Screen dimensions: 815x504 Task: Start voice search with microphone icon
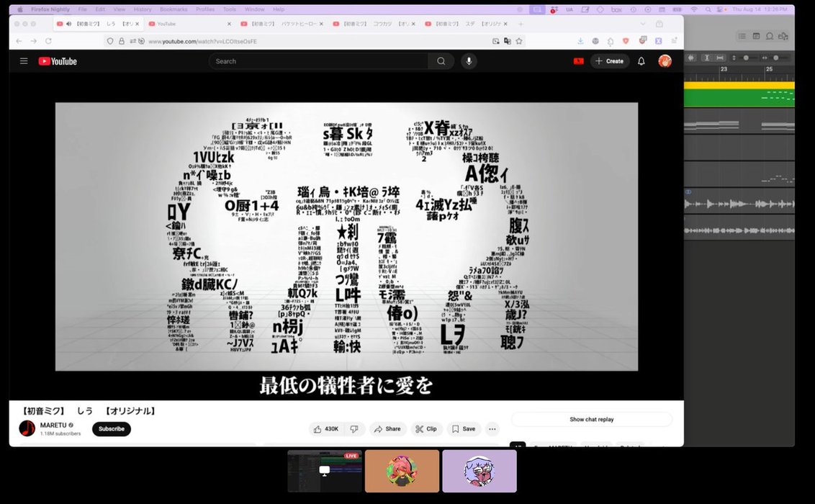pyautogui.click(x=469, y=61)
